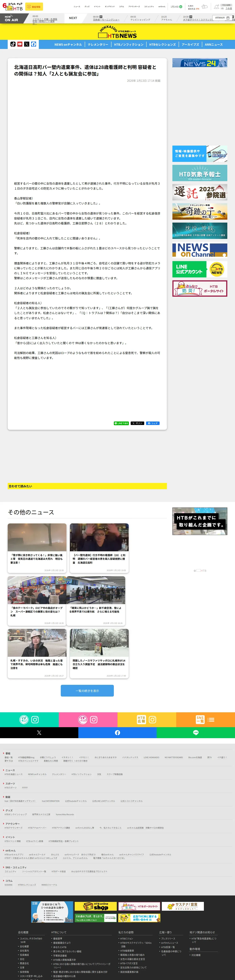Open SNS一覧 list icon in orange bar
235x980 pixels.
coord(211,720)
